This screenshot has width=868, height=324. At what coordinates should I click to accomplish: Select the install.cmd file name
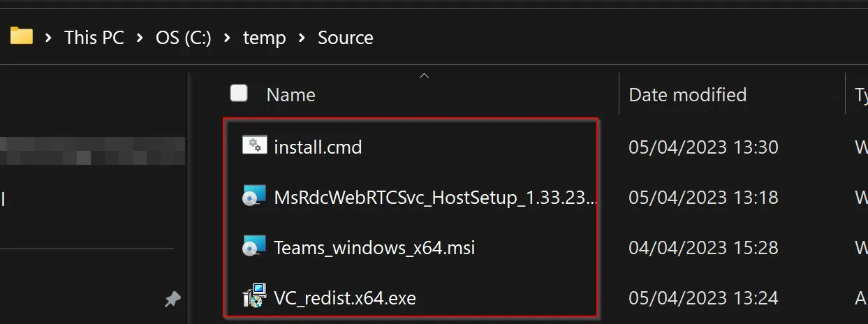pos(318,147)
